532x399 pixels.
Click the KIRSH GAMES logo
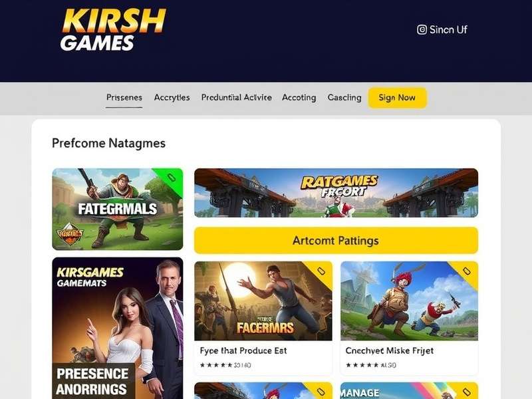113,30
